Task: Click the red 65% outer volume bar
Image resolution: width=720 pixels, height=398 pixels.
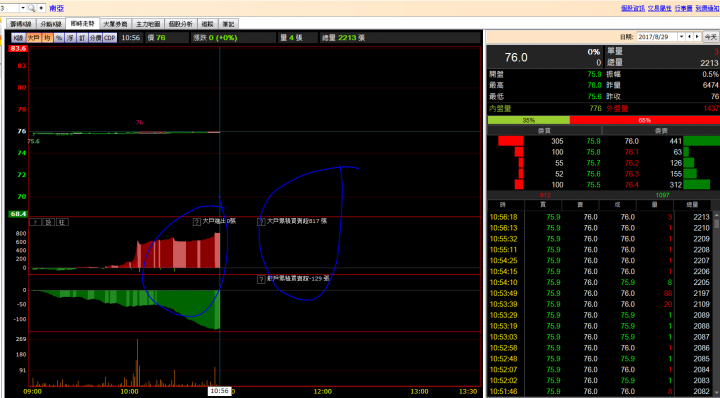Action: [x=645, y=120]
